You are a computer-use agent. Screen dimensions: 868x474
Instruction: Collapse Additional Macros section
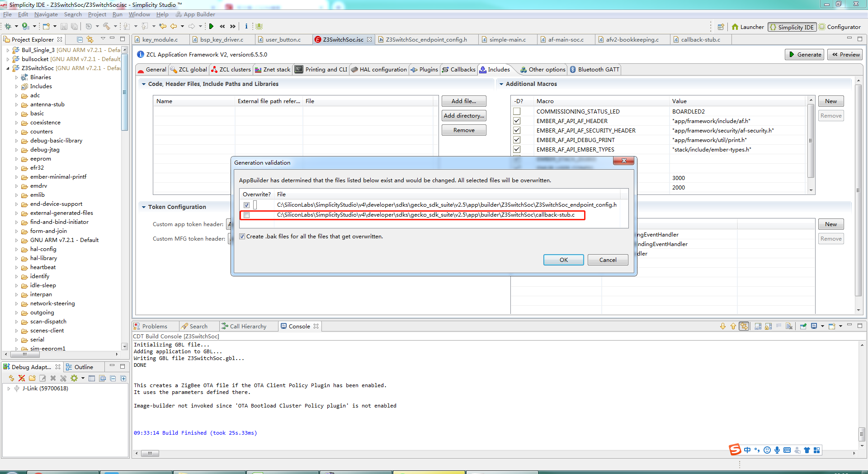click(501, 84)
